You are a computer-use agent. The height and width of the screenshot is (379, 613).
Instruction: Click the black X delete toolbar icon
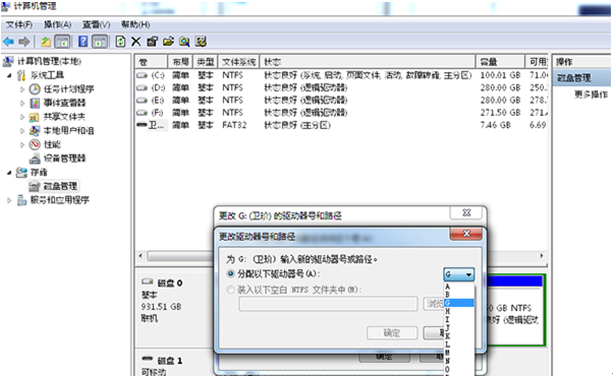point(136,41)
